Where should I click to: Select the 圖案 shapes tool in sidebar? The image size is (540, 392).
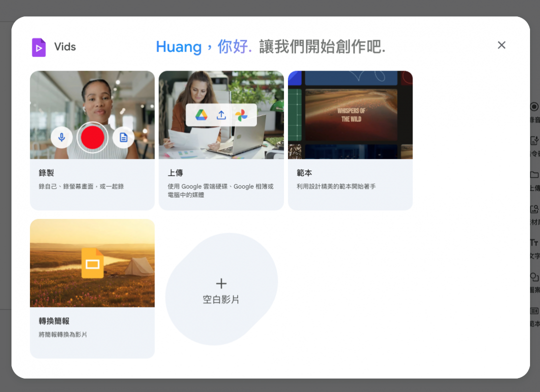[x=534, y=277]
